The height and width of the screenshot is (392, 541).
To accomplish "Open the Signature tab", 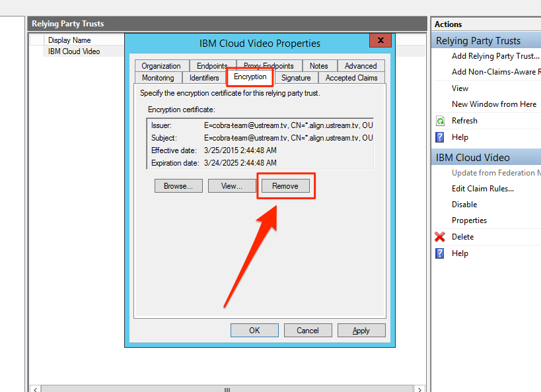I will [x=296, y=78].
